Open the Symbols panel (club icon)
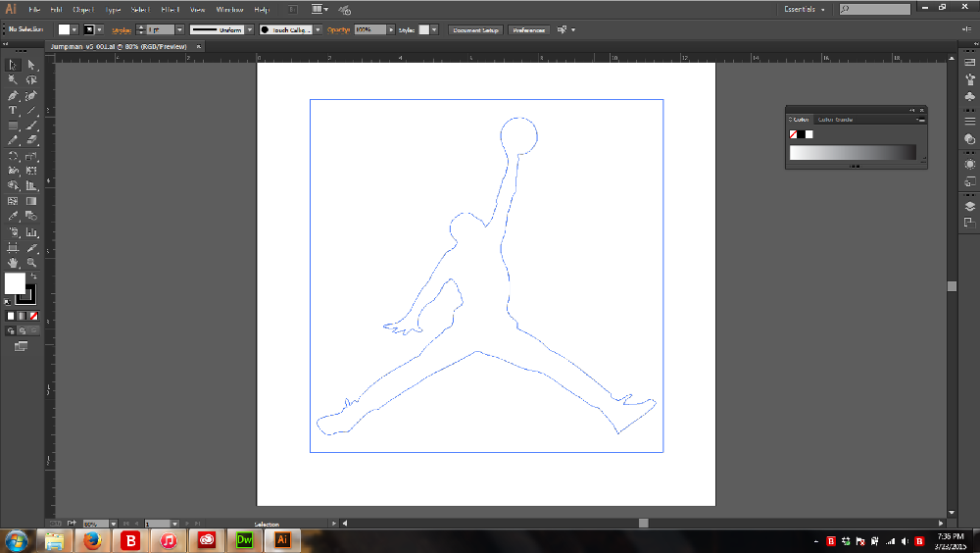 coord(969,97)
